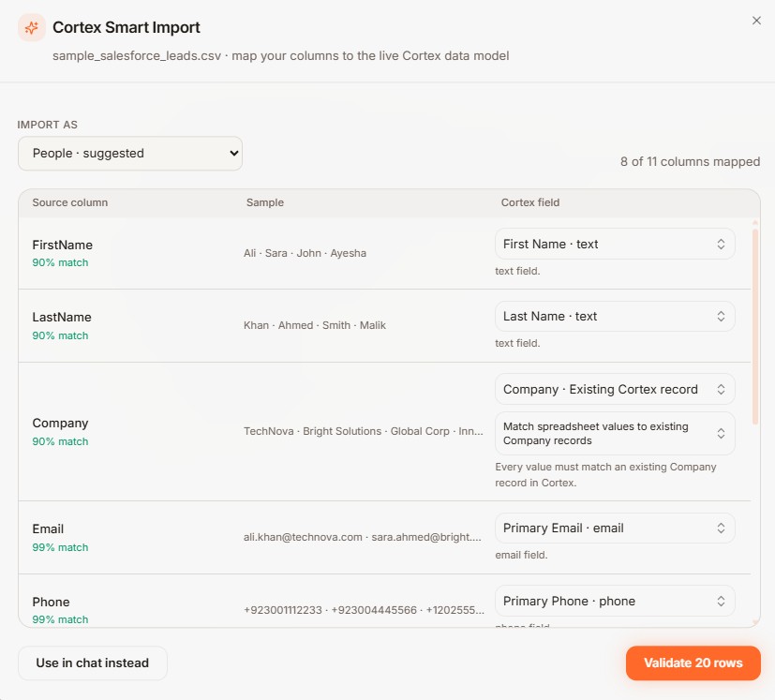Screen dimensions: 775x700
Task: Click the mapping table vertical scrollbar
Action: coord(754,326)
